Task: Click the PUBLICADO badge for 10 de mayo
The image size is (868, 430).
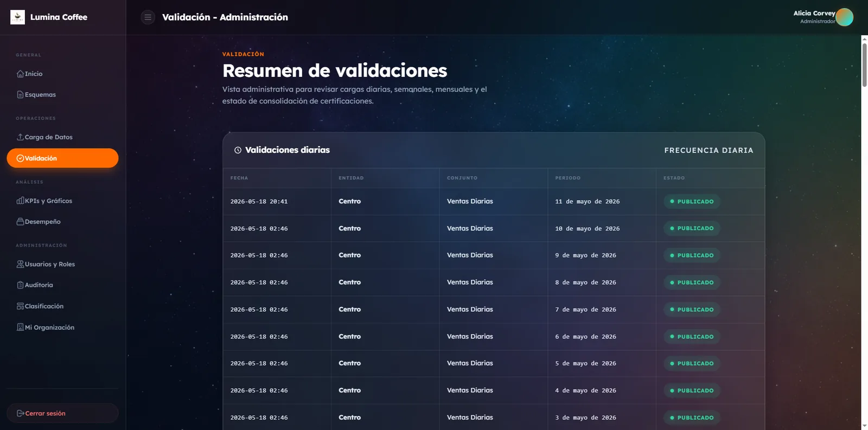Action: [692, 228]
